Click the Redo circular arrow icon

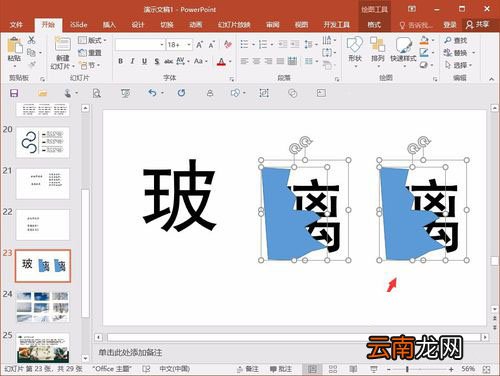(x=181, y=93)
